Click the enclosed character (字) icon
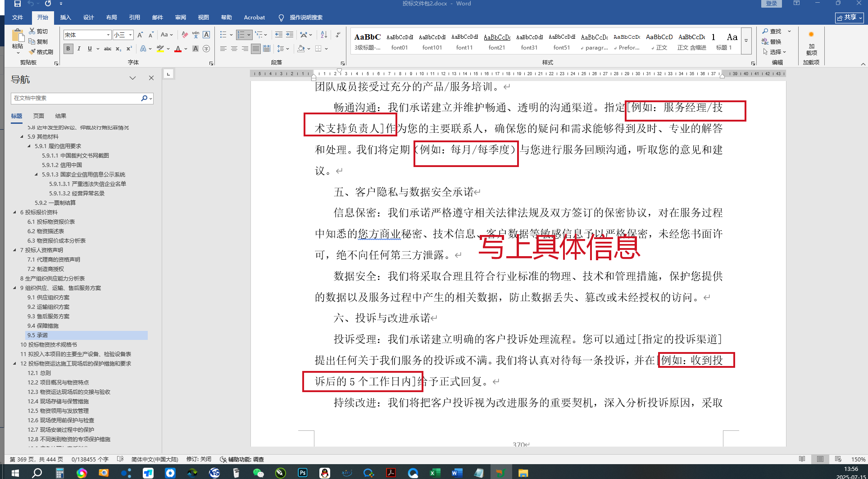The height and width of the screenshot is (479, 868). pos(206,49)
